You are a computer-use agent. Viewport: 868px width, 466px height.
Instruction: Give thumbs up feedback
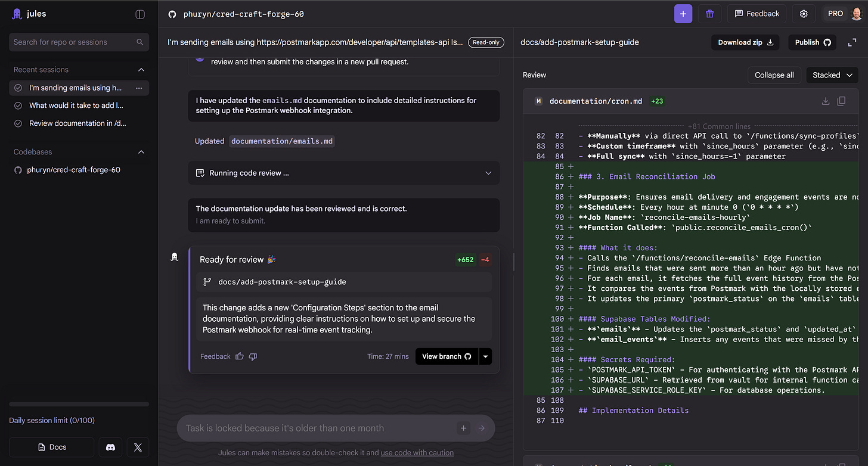tap(240, 356)
